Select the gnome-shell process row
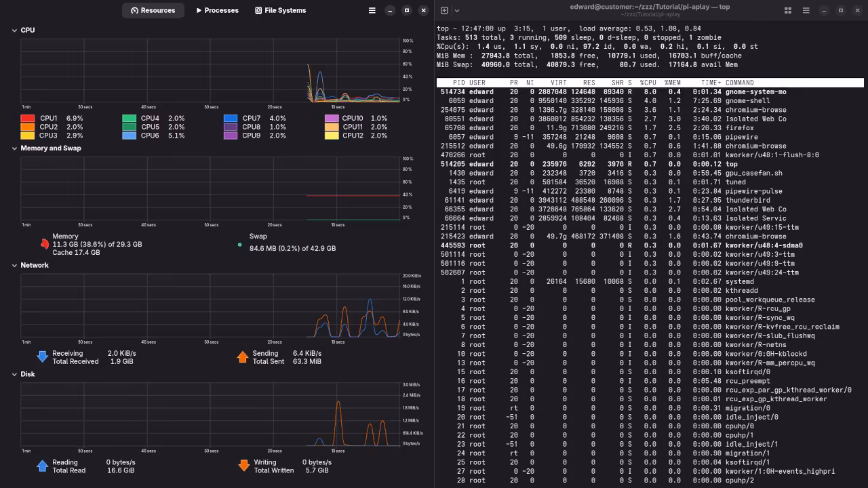 click(650, 101)
